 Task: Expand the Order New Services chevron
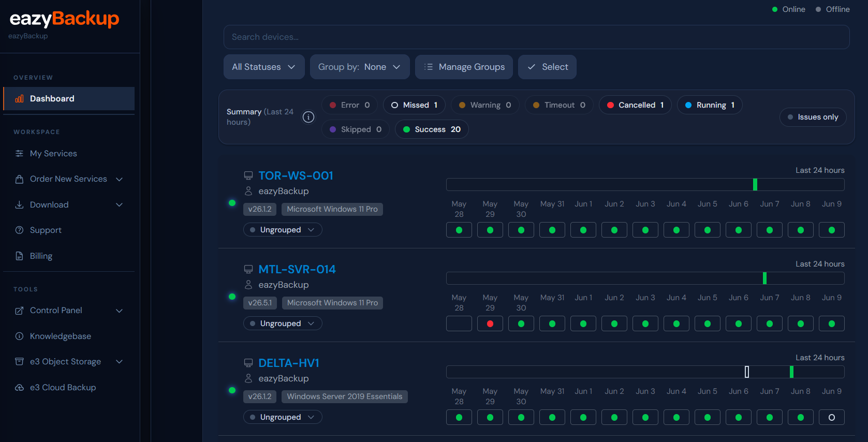tap(120, 179)
